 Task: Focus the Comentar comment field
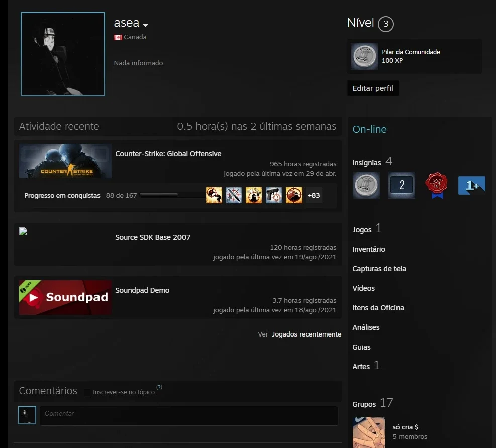(x=189, y=416)
